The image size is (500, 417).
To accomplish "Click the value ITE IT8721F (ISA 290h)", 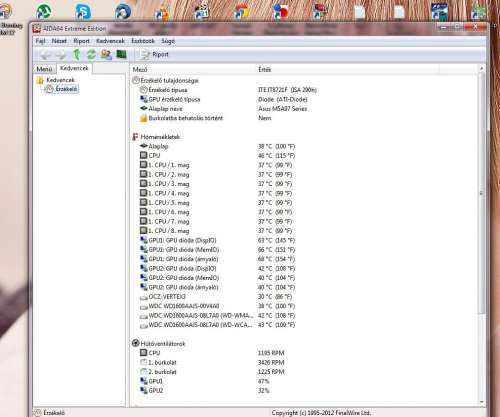I will [x=287, y=90].
